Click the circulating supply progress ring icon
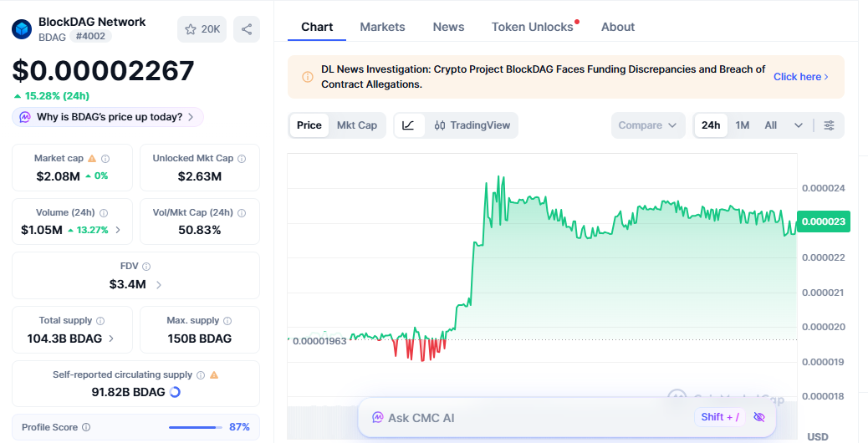 pyautogui.click(x=175, y=392)
